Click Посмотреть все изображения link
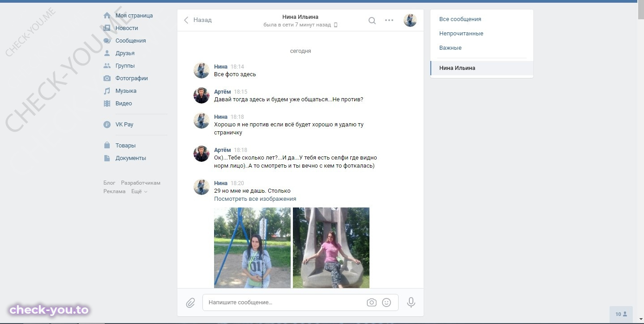This screenshot has width=644, height=324. [255, 199]
